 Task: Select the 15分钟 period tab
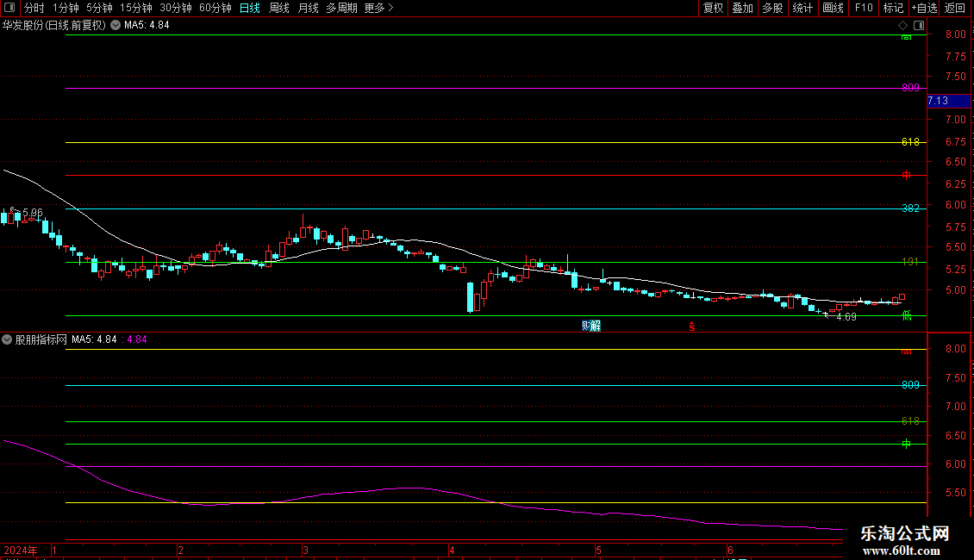pos(135,8)
